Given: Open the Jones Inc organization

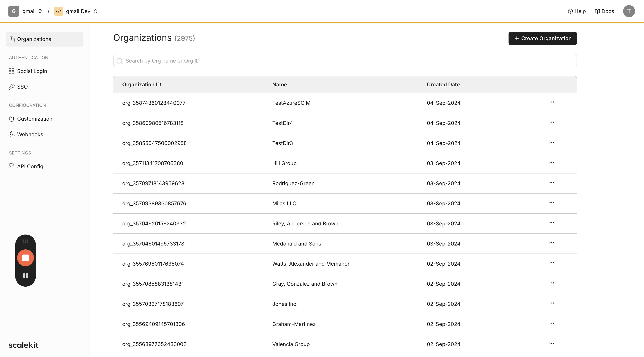Looking at the screenshot, I should coord(284,304).
